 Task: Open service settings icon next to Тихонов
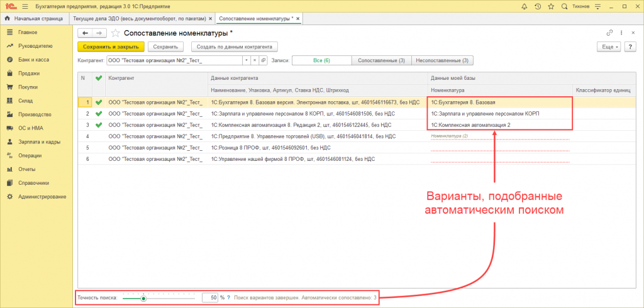click(x=597, y=6)
